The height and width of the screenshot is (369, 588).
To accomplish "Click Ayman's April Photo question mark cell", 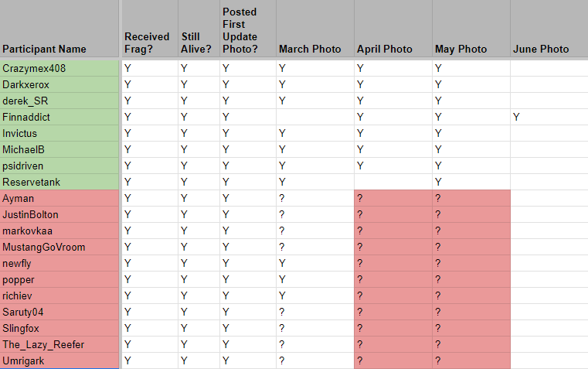I will 393,198.
